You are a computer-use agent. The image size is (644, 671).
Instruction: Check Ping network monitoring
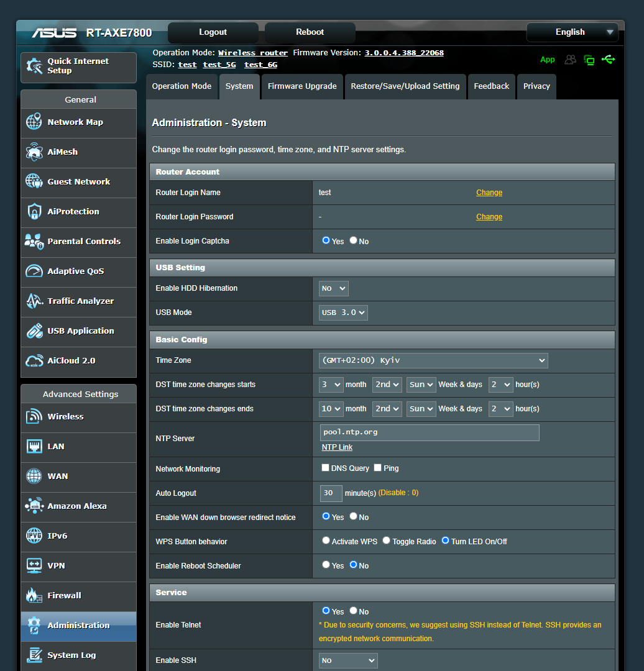(378, 468)
